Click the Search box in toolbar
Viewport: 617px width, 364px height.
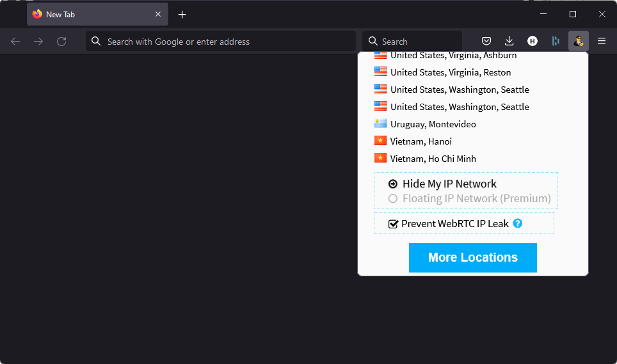[412, 42]
